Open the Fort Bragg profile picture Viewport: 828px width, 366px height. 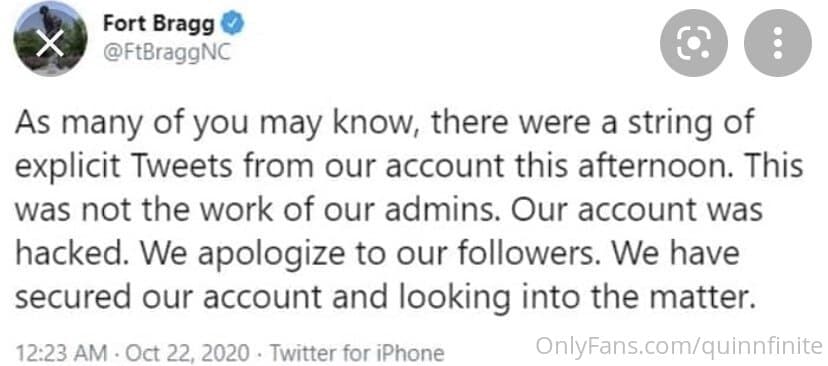point(51,39)
